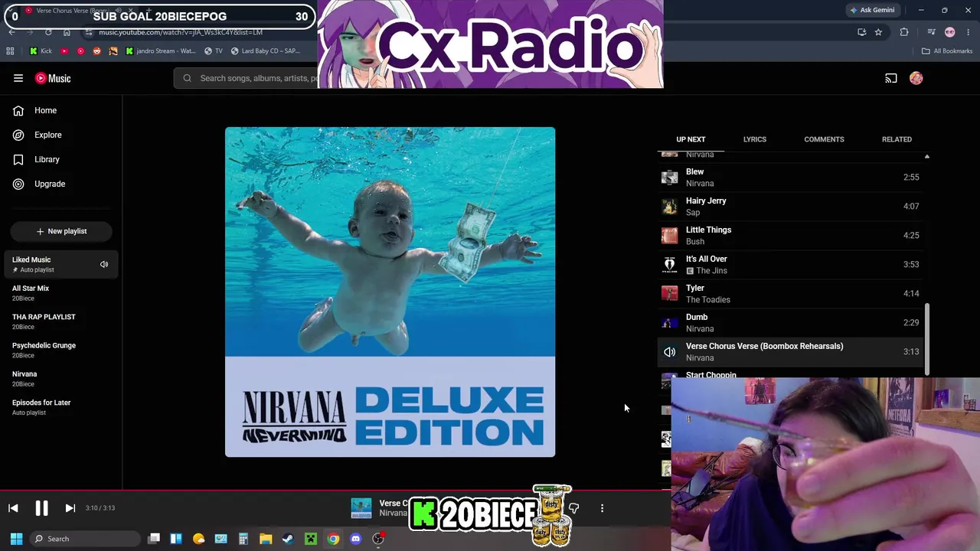
Task: Open the YouTube Music guide hamburger menu
Action: pos(18,78)
